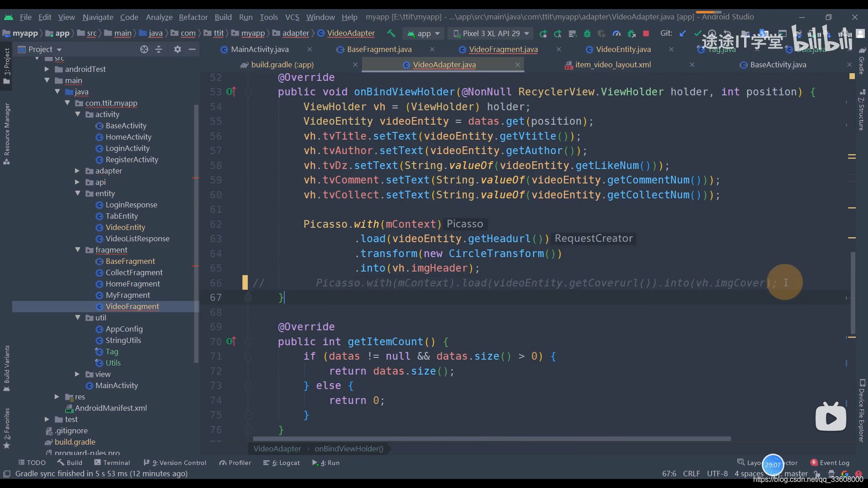Click the Run with Coverage icon
Screen dimensions: 868x488
point(602,33)
